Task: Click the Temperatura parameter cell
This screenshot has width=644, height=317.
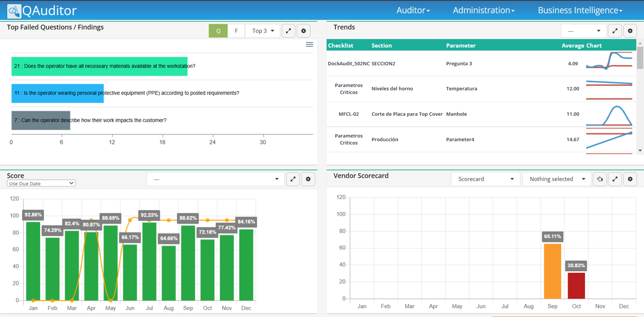Action: point(461,89)
